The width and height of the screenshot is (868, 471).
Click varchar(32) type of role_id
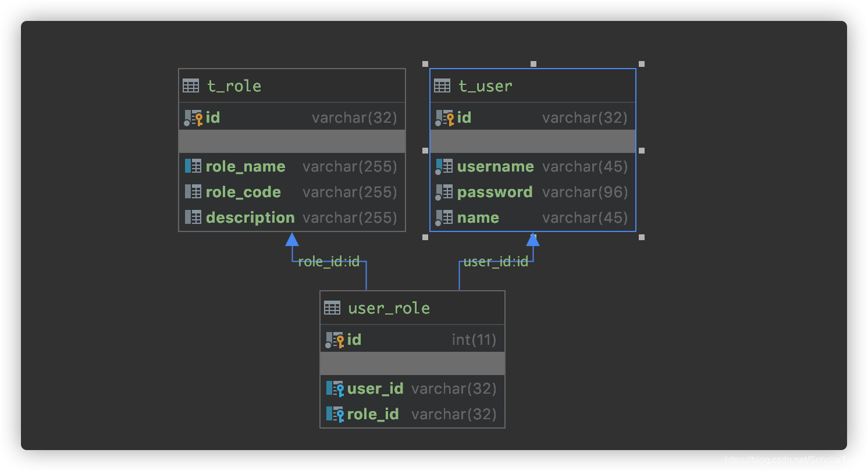[454, 414]
